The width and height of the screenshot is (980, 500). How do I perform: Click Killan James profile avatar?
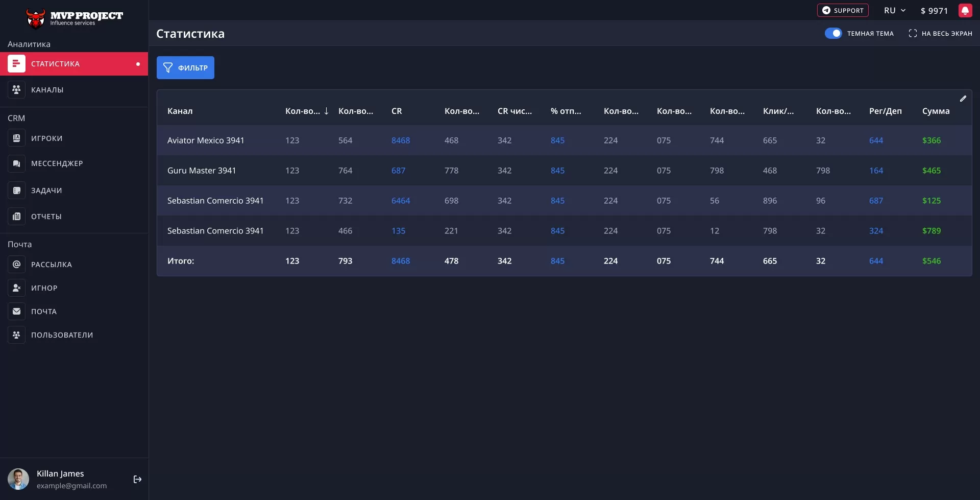(x=18, y=479)
